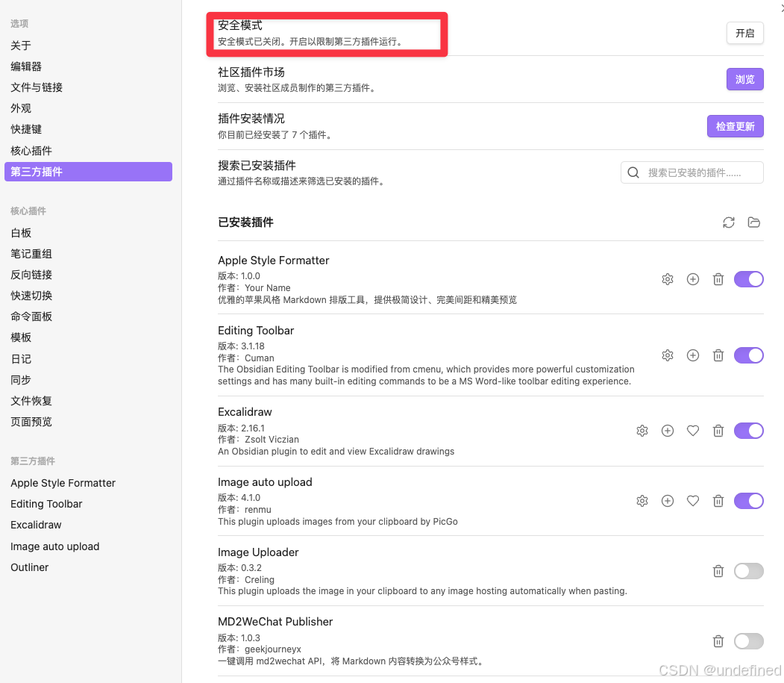Reload plugin list with the refresh icon

(x=729, y=222)
